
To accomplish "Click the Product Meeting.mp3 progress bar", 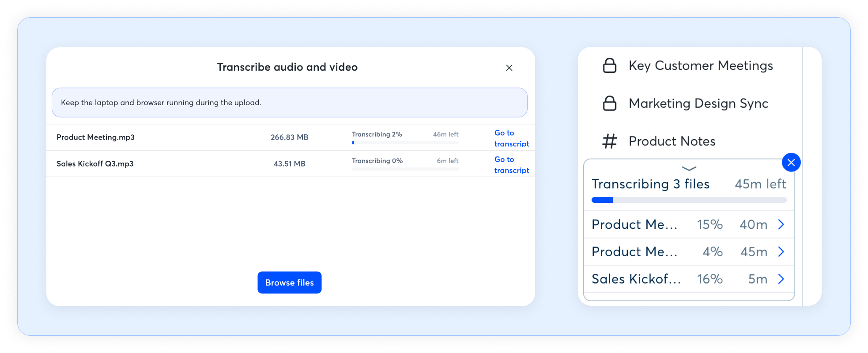I will click(x=405, y=143).
